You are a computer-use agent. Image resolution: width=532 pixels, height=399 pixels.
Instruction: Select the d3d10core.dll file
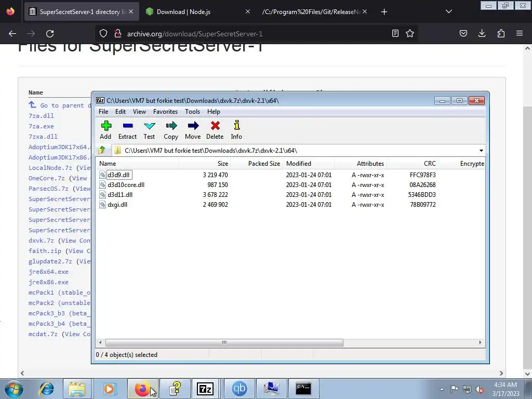pyautogui.click(x=126, y=185)
